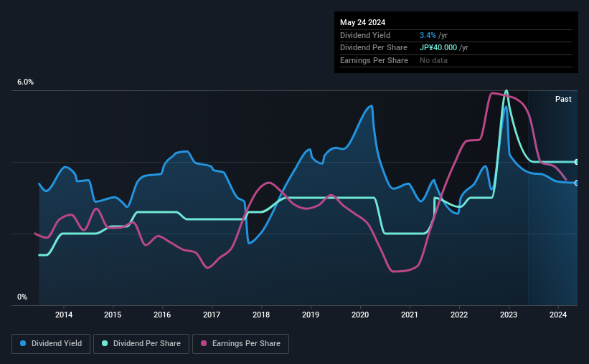Toggle the Dividend Yield legend button
589x364 pixels.
pos(51,344)
